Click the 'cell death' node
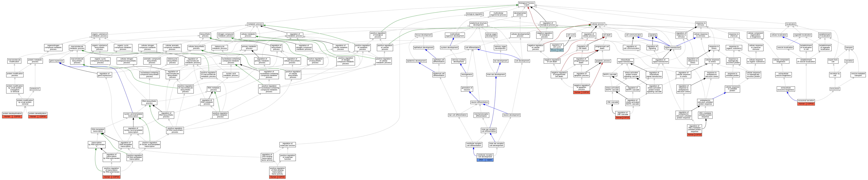Image resolution: width=868 pixels, height=180 pixels. click(x=607, y=35)
